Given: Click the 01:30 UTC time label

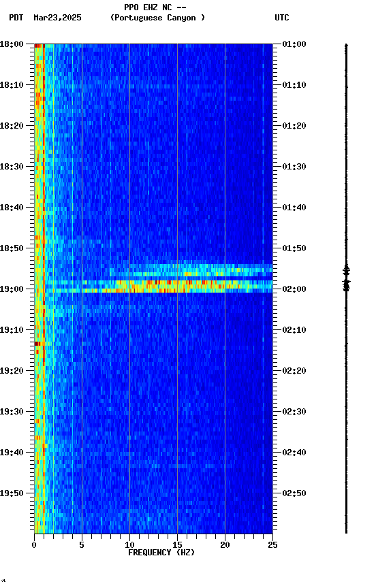Looking at the screenshot, I should coord(294,167).
